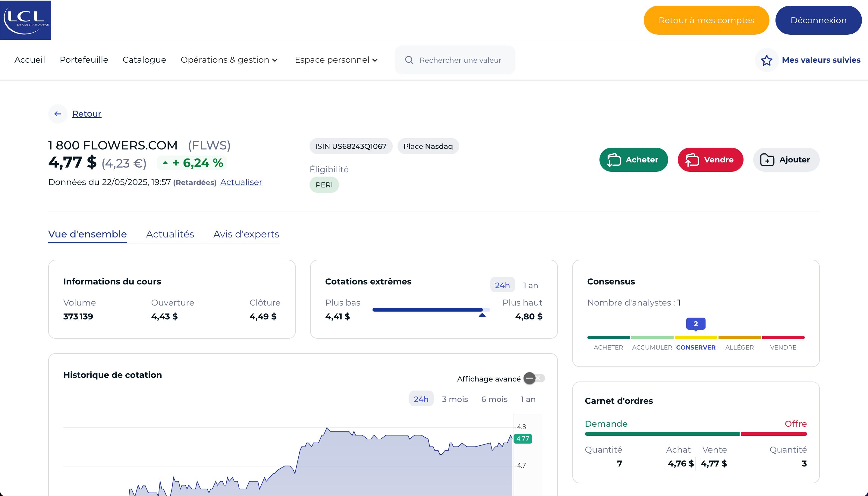Click the Retour link

point(87,114)
